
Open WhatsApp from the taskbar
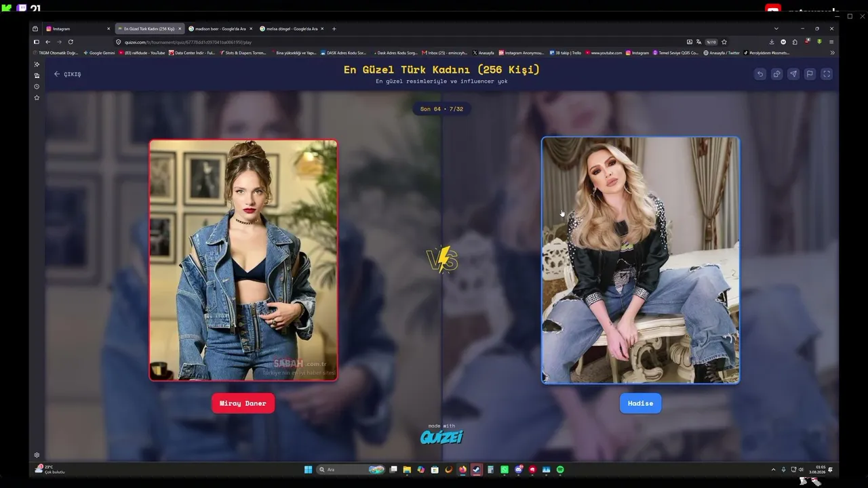tap(505, 470)
